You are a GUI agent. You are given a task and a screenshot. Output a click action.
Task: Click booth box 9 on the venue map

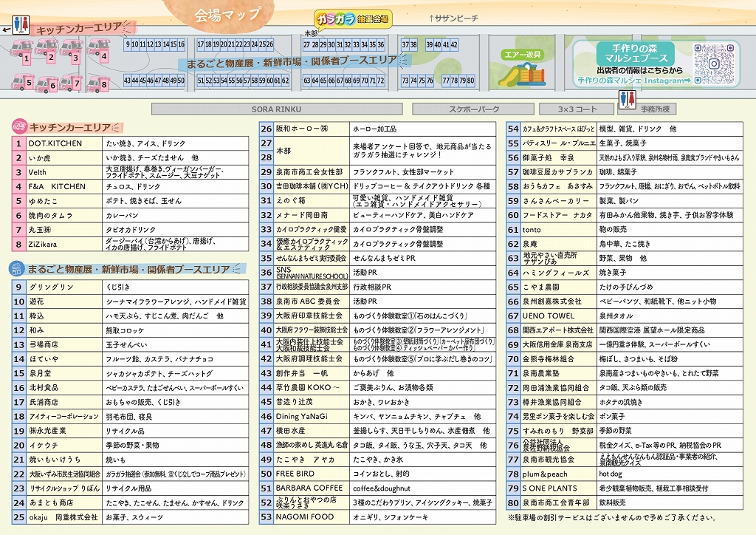click(128, 44)
